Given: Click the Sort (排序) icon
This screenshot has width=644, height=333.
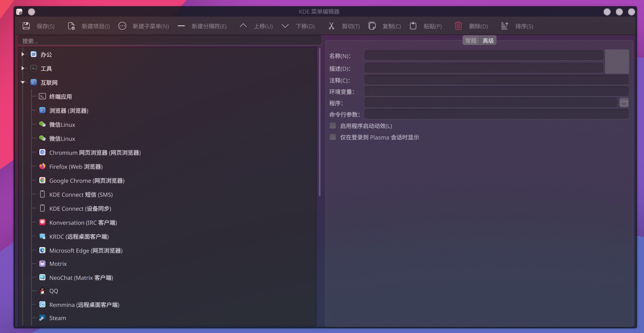Looking at the screenshot, I should coord(505,26).
